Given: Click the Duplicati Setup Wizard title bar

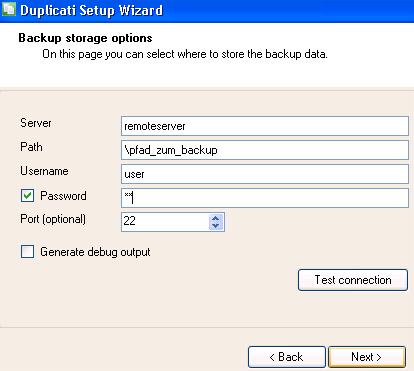Looking at the screenshot, I should pos(207,11).
